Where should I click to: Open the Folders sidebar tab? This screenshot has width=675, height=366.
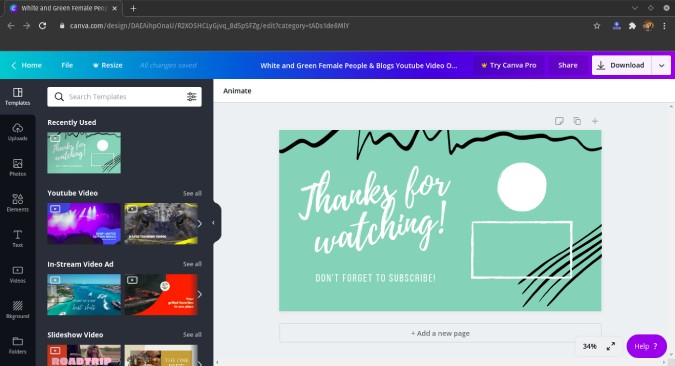(x=18, y=345)
